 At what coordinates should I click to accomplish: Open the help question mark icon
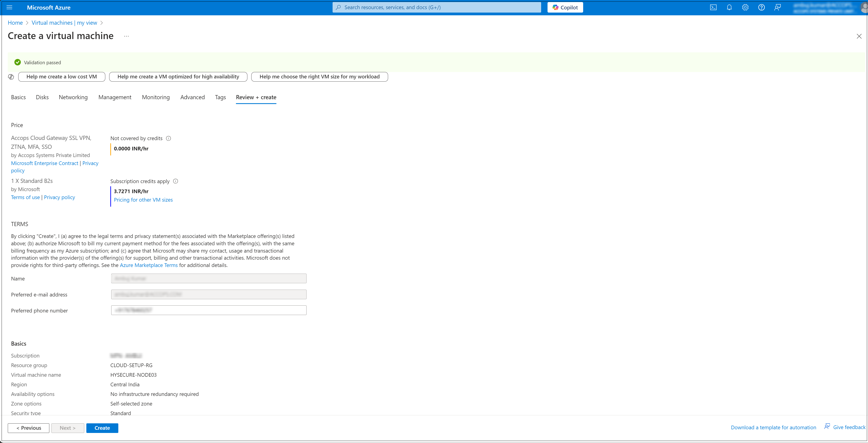pos(761,7)
